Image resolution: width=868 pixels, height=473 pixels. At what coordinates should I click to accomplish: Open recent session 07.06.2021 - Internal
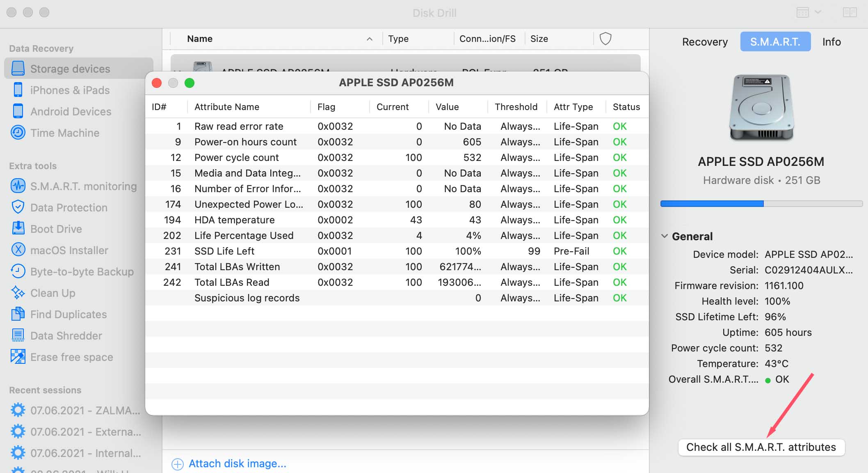(76, 453)
